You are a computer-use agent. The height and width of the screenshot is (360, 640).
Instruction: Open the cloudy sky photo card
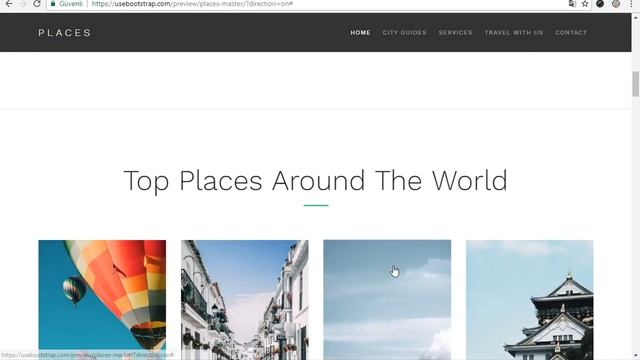click(387, 300)
